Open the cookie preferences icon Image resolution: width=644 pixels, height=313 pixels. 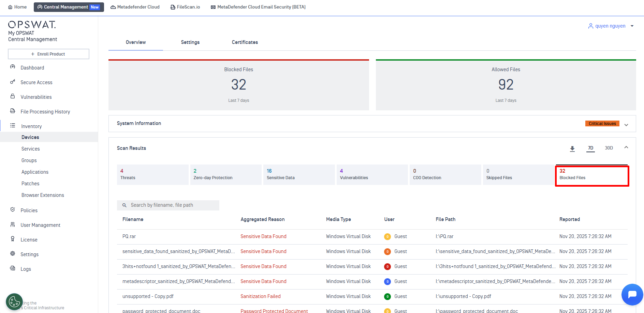pyautogui.click(x=14, y=302)
